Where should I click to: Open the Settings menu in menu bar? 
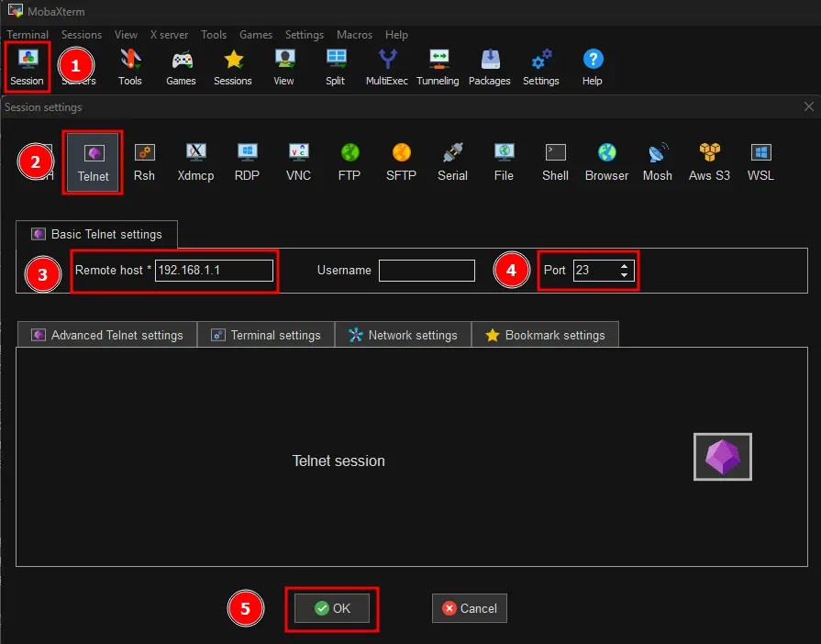(305, 35)
